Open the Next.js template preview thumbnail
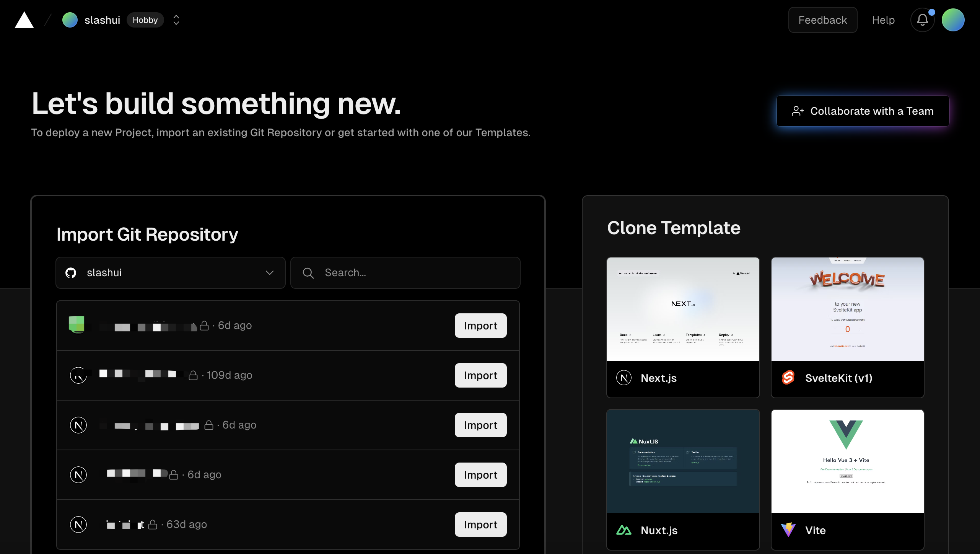The width and height of the screenshot is (980, 554). pyautogui.click(x=683, y=309)
